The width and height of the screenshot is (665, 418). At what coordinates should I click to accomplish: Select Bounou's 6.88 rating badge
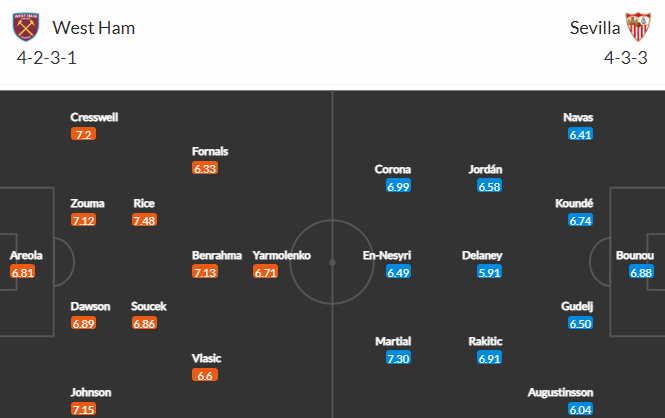pos(641,272)
